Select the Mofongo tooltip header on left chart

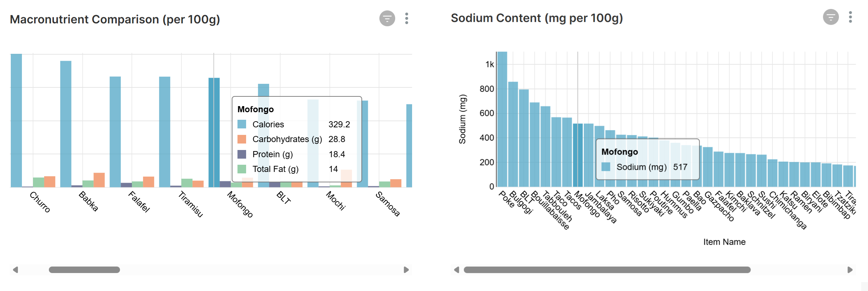point(255,109)
